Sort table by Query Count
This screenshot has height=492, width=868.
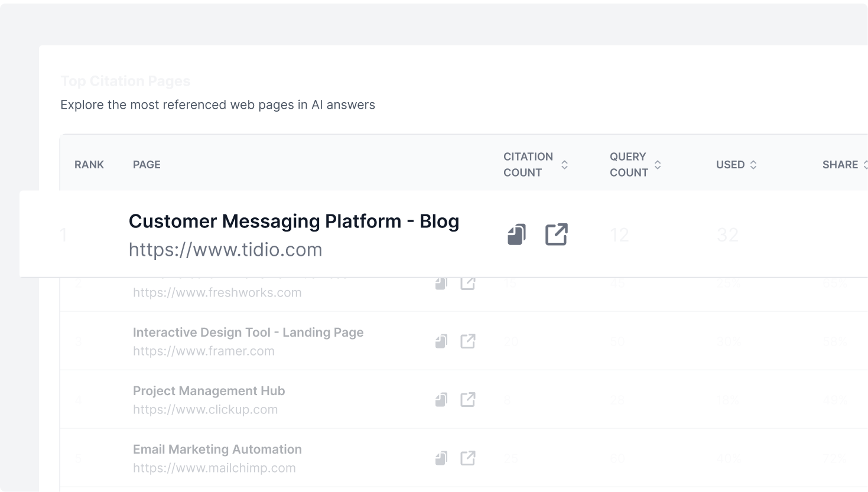[658, 165]
